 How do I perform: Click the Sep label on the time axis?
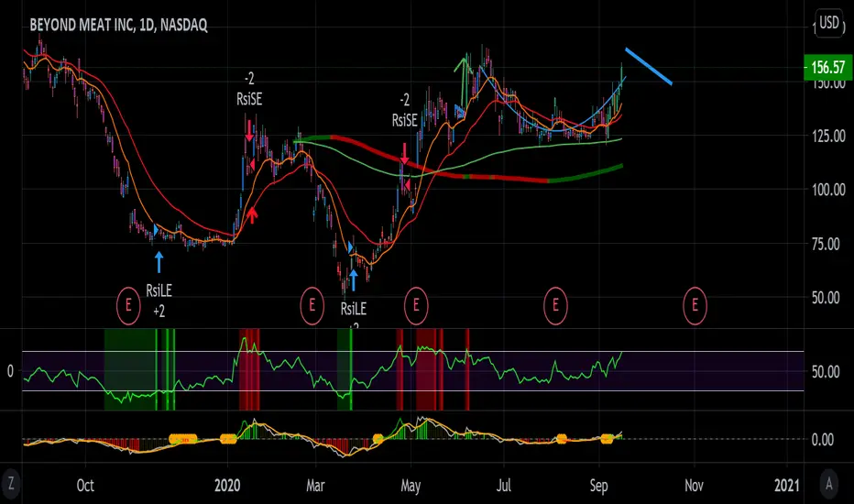click(598, 486)
